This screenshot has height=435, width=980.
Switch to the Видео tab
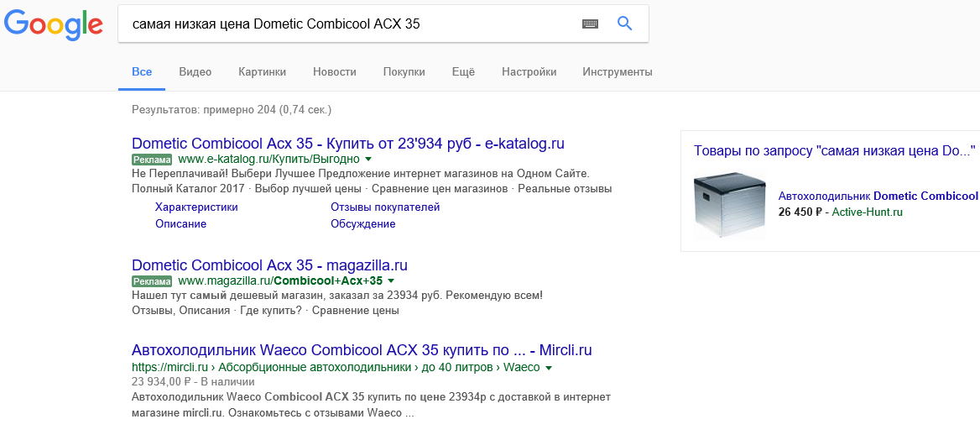point(195,72)
